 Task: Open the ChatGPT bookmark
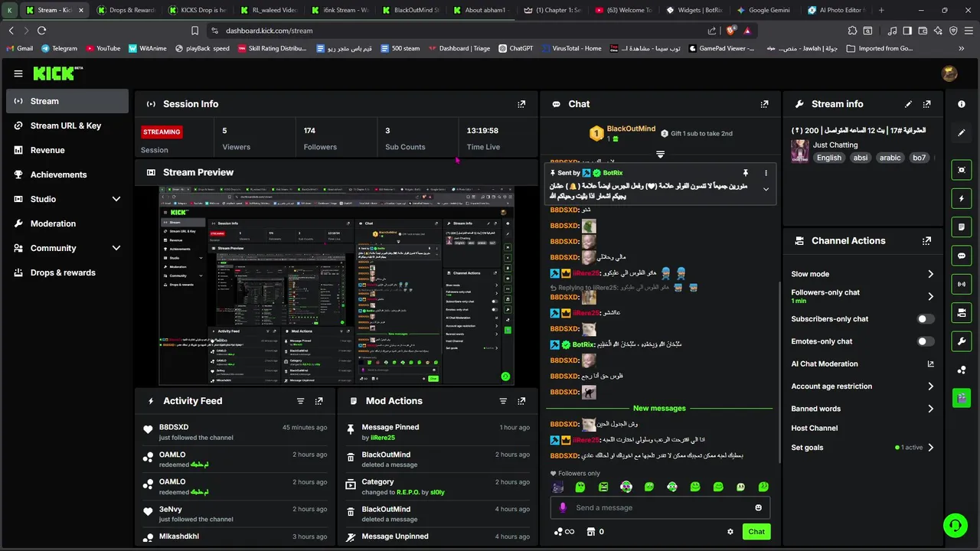point(514,48)
